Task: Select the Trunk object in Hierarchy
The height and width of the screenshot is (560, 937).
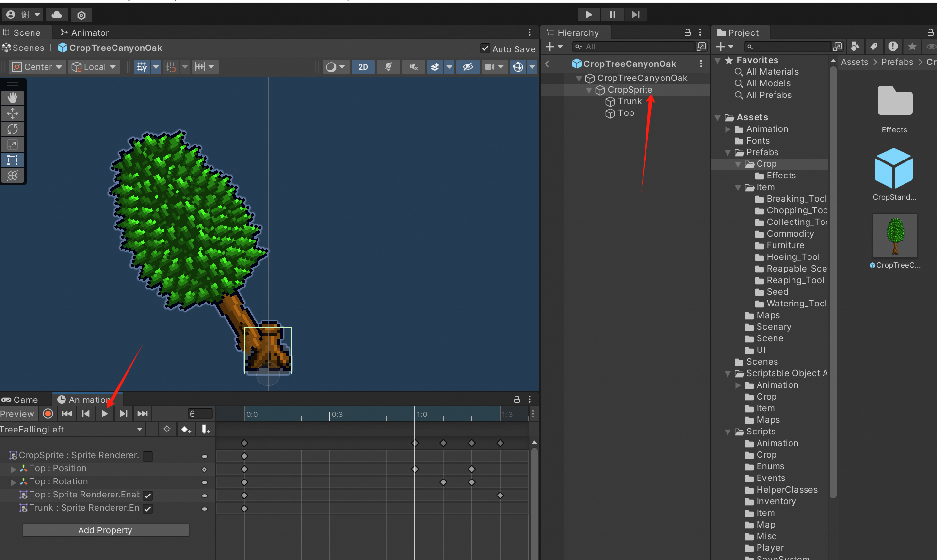Action: pyautogui.click(x=630, y=101)
